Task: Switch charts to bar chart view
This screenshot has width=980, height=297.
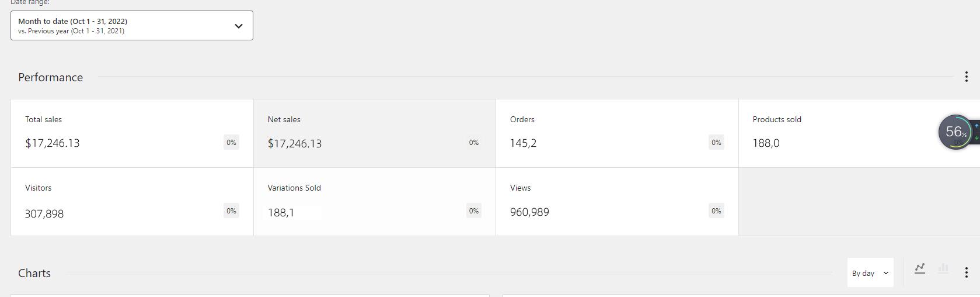Action: pos(943,268)
